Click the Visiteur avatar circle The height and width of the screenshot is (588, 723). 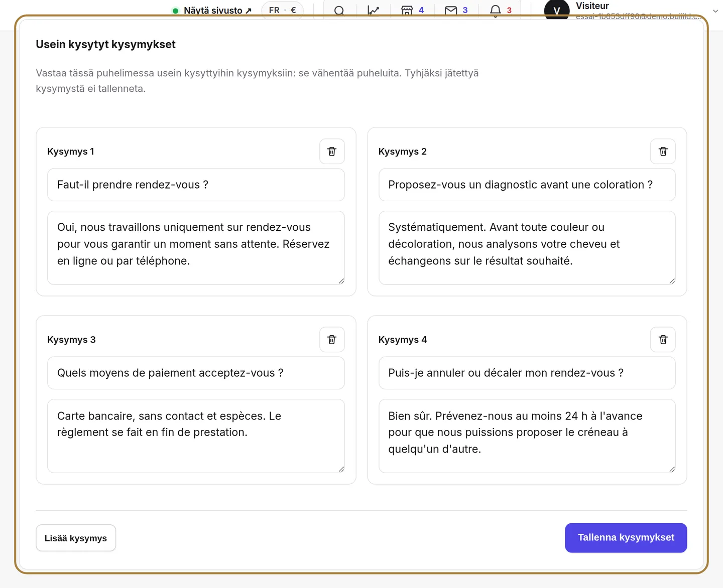tap(557, 11)
